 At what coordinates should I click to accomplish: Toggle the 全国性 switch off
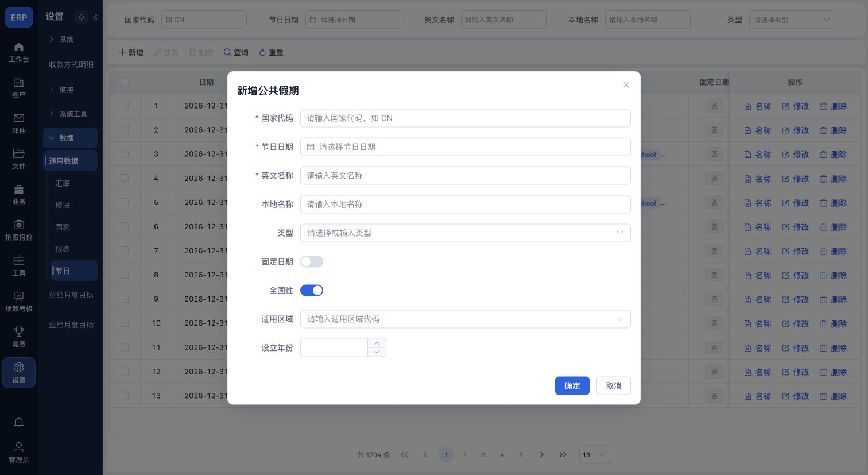[x=312, y=291]
